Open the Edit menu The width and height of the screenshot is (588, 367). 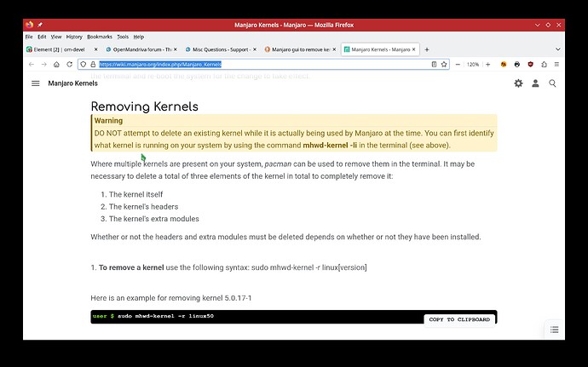coord(42,37)
